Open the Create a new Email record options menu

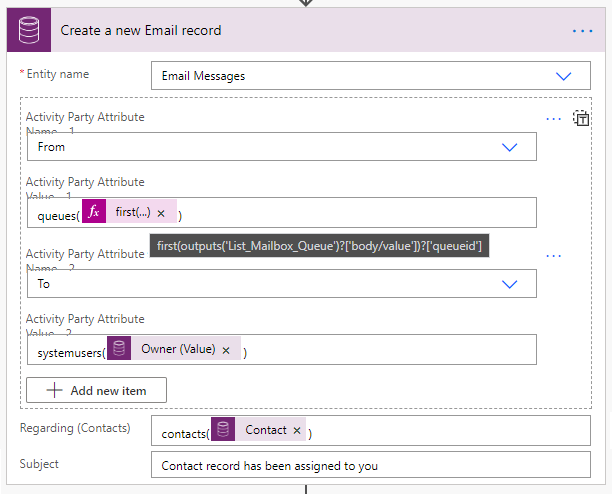582,31
